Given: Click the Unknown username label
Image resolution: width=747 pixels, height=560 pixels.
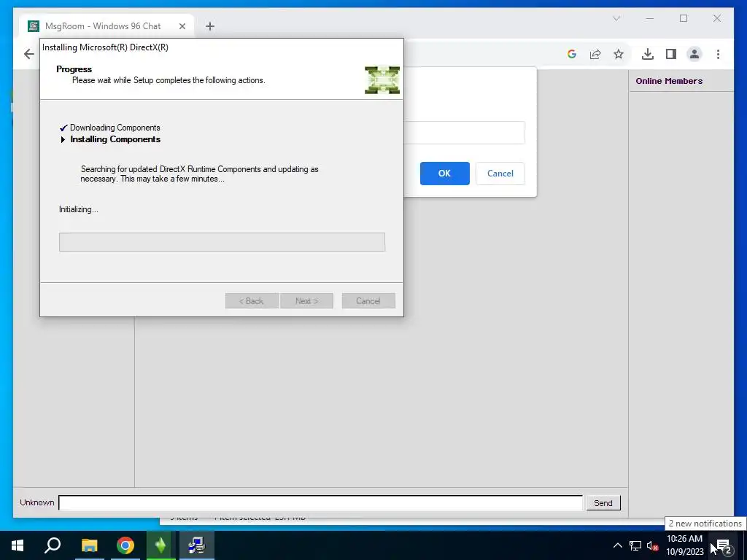Looking at the screenshot, I should (x=36, y=502).
